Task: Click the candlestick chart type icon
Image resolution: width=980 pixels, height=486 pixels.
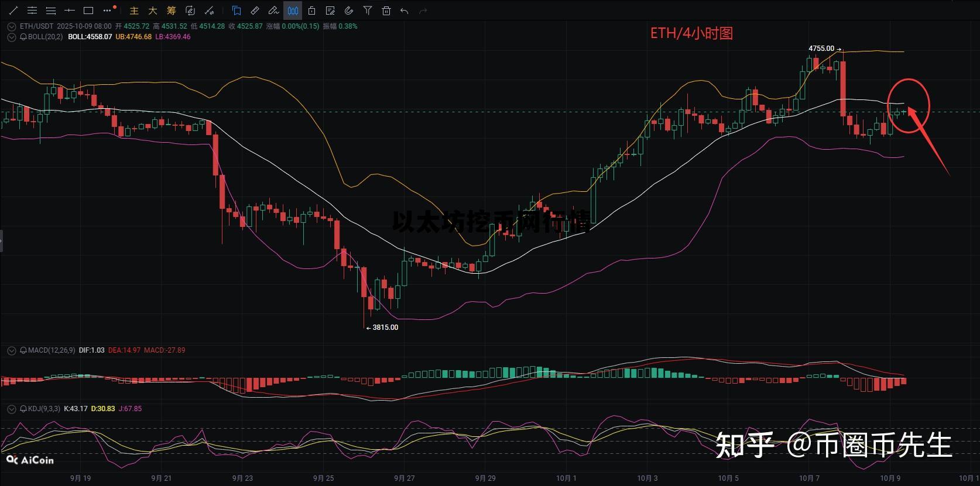Action: pyautogui.click(x=293, y=11)
